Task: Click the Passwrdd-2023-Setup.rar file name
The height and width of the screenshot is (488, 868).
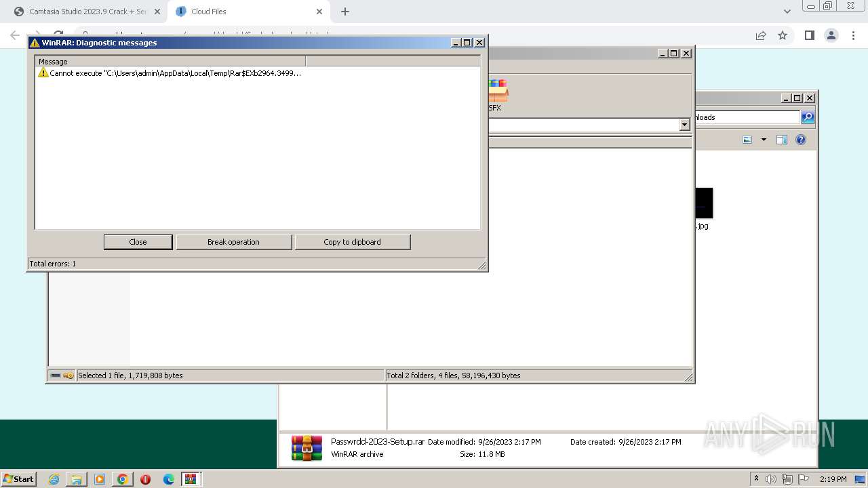Action: (x=378, y=441)
